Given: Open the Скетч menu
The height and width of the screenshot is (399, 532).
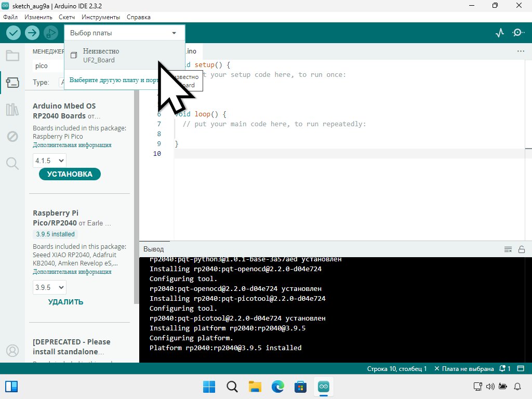Looking at the screenshot, I should [66, 17].
